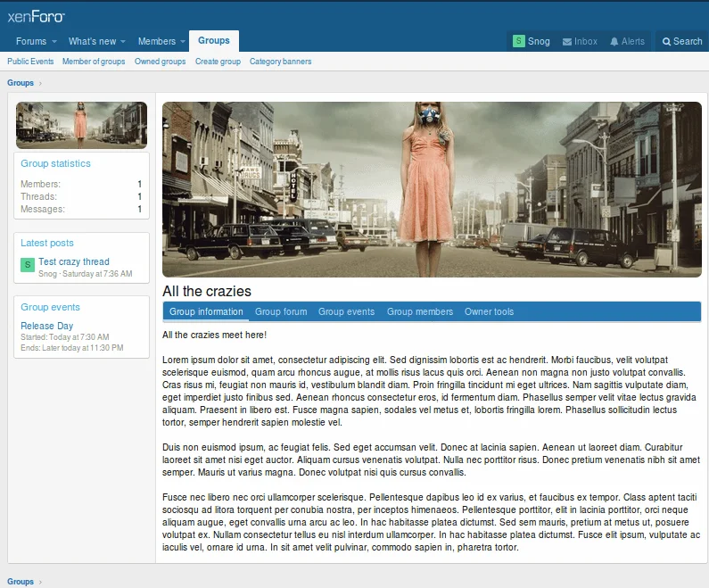The height and width of the screenshot is (588, 709).
Task: Expand the Members dropdown arrow
Action: 183,42
